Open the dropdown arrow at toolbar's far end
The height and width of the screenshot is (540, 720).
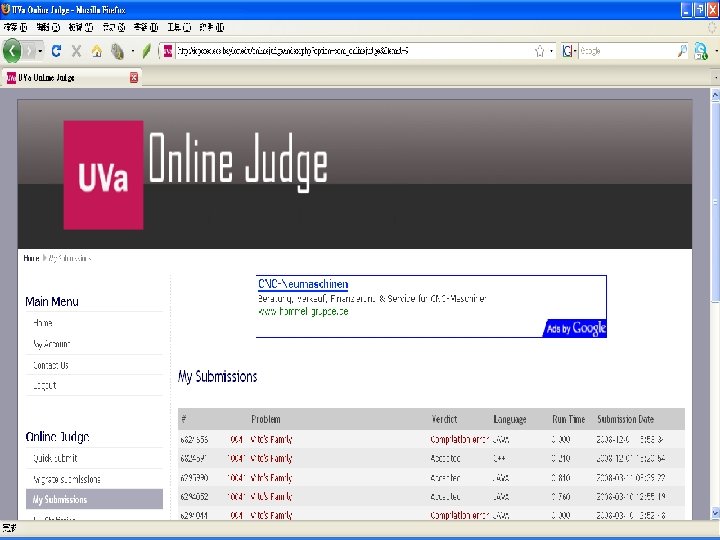click(716, 51)
